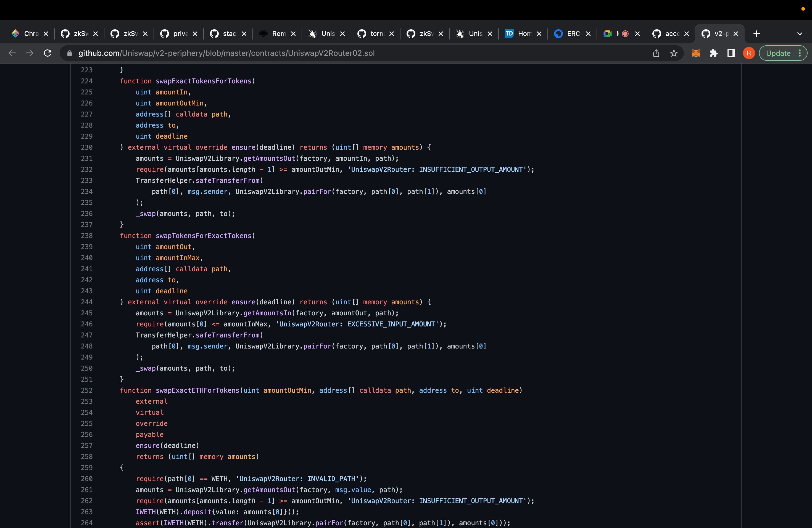812x528 pixels.
Task: Close the priva tab
Action: [195, 34]
